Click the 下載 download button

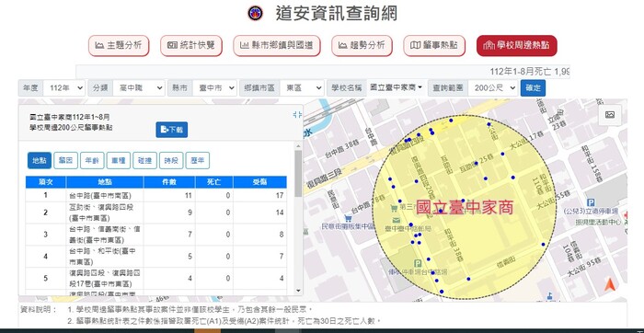point(172,130)
